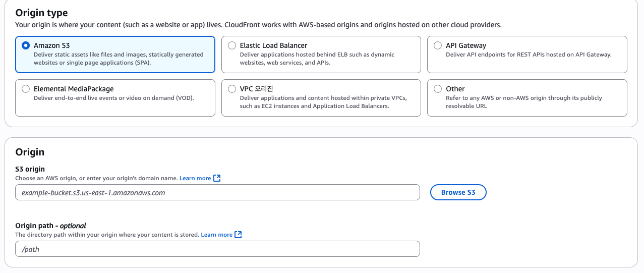Click the Amazon S3 card description text
The width and height of the screenshot is (644, 273).
tap(119, 59)
